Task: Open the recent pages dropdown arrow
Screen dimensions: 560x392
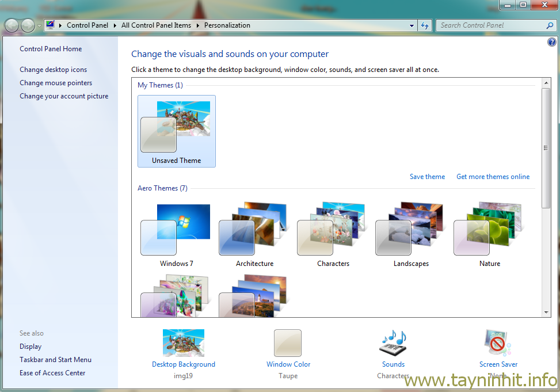Action: tap(39, 26)
